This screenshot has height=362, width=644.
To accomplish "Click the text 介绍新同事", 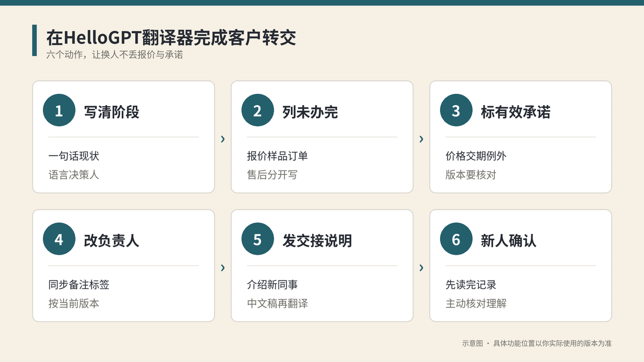I will pos(273,285).
